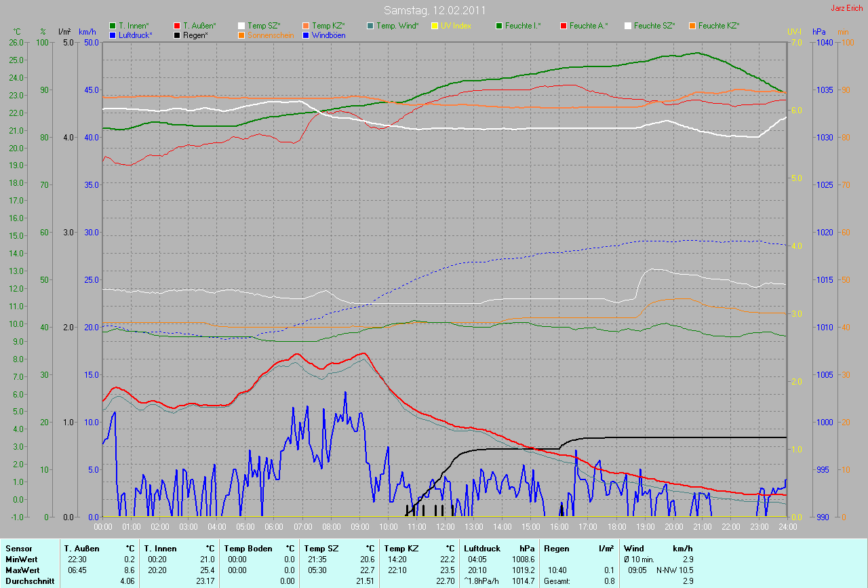Click the Feuchte KZ legend label

(719, 26)
